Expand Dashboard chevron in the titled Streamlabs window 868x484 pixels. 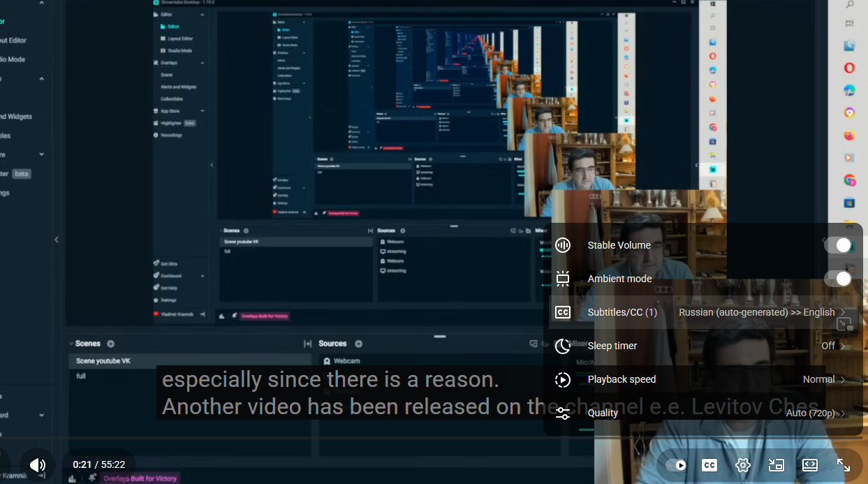203,276
